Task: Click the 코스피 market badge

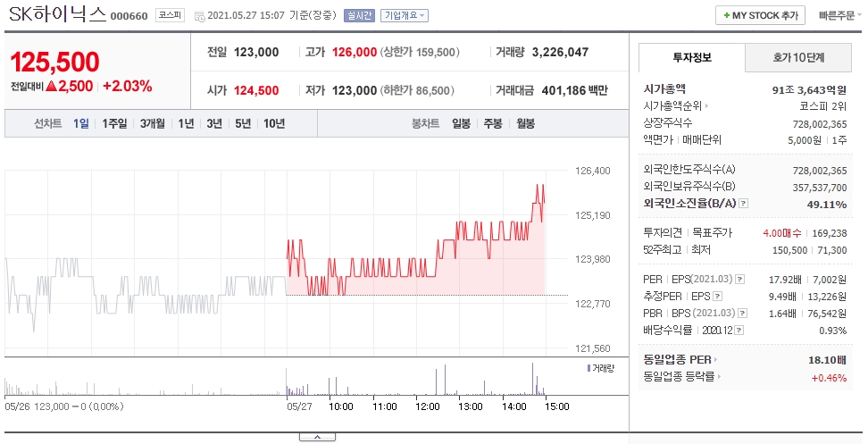Action: (170, 15)
